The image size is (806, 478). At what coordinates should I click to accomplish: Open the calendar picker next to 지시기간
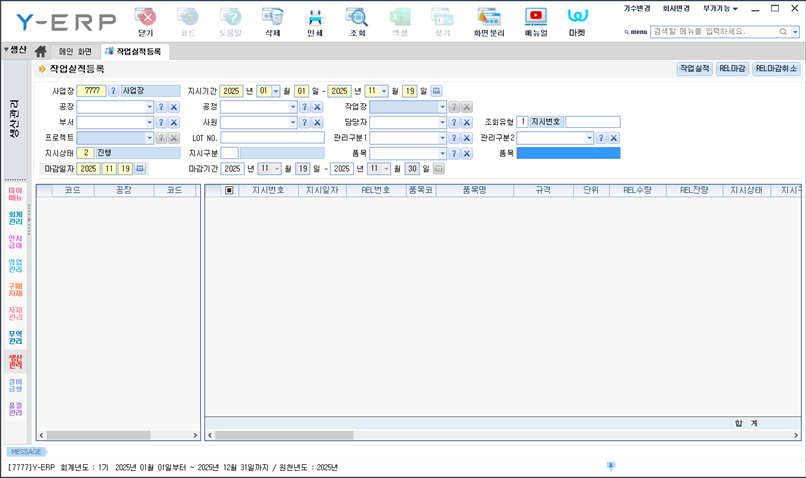tap(436, 91)
